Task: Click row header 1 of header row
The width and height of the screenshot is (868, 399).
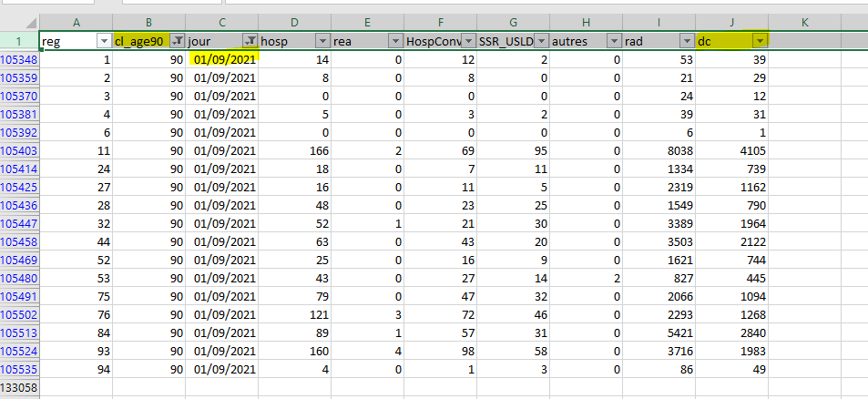Action: (x=19, y=41)
